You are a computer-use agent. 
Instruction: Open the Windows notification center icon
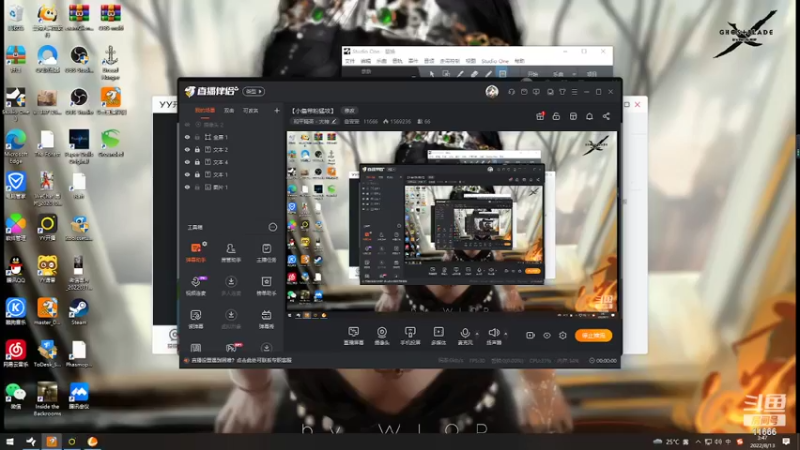[787, 441]
